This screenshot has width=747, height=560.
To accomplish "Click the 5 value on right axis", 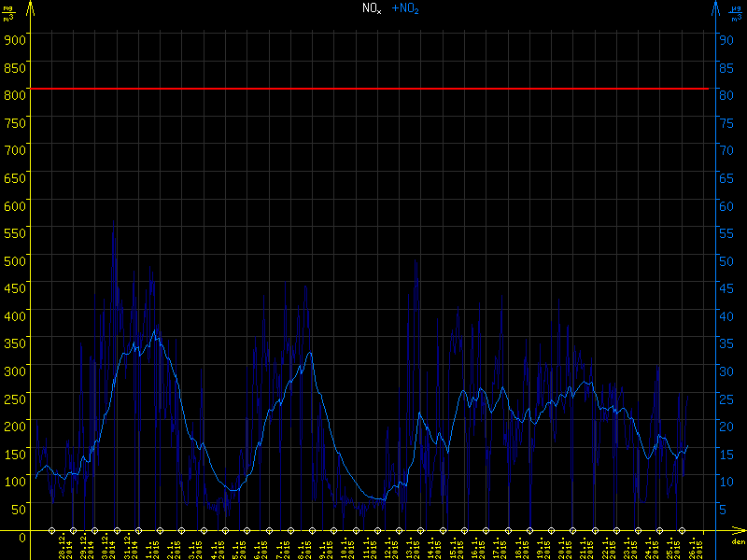I will click(723, 509).
